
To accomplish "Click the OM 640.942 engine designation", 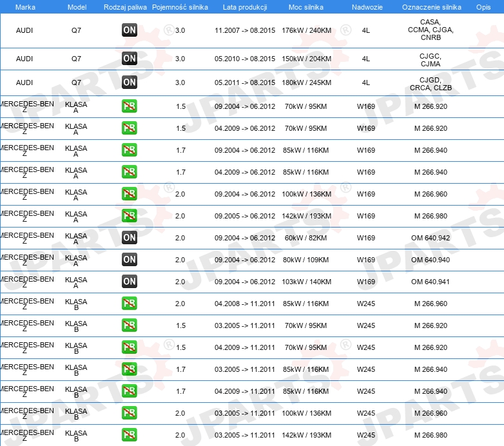I will [431, 238].
